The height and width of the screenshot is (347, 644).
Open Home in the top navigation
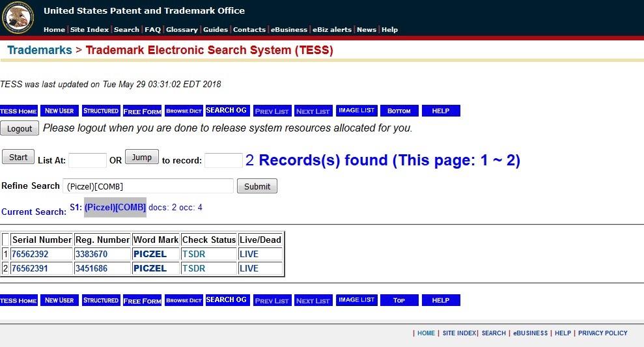coord(54,29)
